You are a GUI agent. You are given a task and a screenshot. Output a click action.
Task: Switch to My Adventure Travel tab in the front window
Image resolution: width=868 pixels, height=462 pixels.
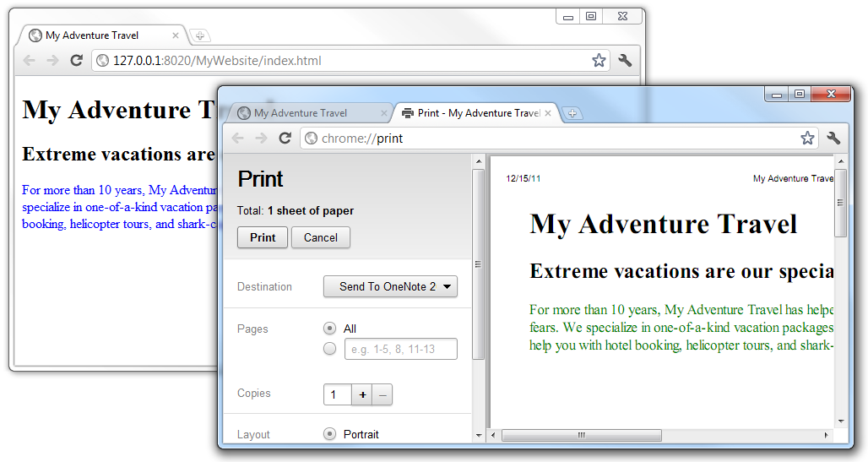308,113
